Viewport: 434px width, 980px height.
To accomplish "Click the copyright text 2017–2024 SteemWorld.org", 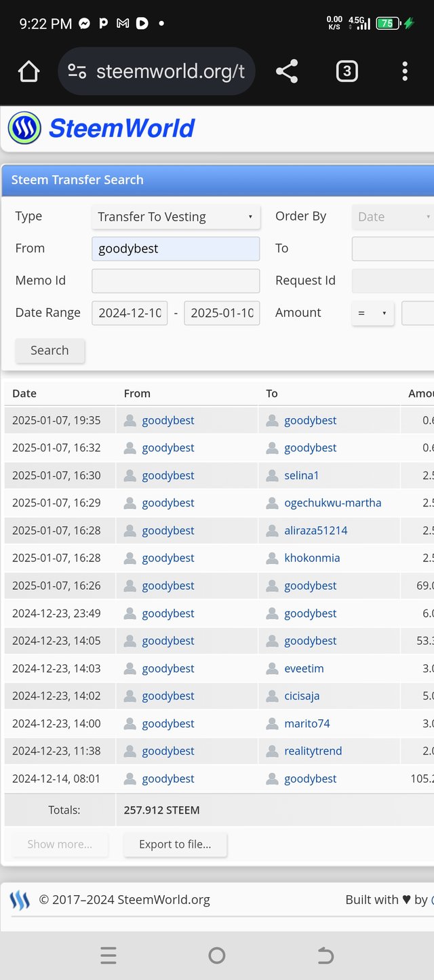I will (x=124, y=900).
